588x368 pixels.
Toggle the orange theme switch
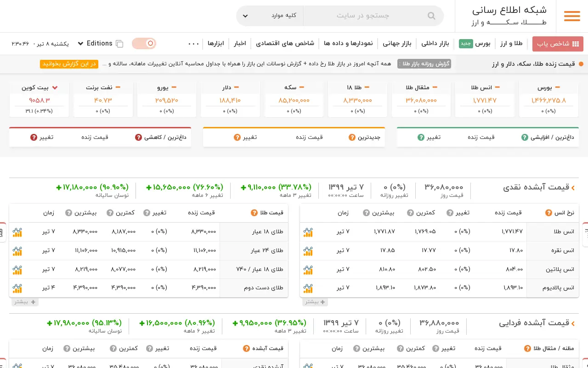coord(144,44)
